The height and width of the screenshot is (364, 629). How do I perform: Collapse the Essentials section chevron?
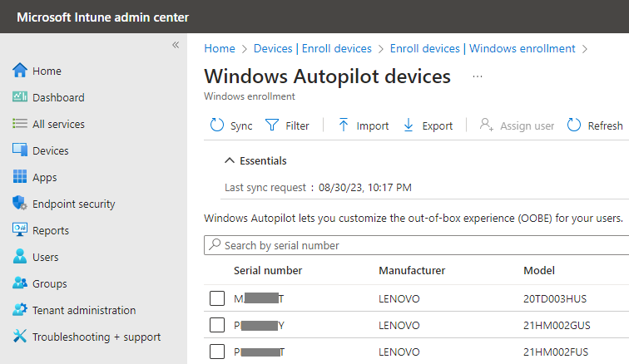pyautogui.click(x=229, y=160)
